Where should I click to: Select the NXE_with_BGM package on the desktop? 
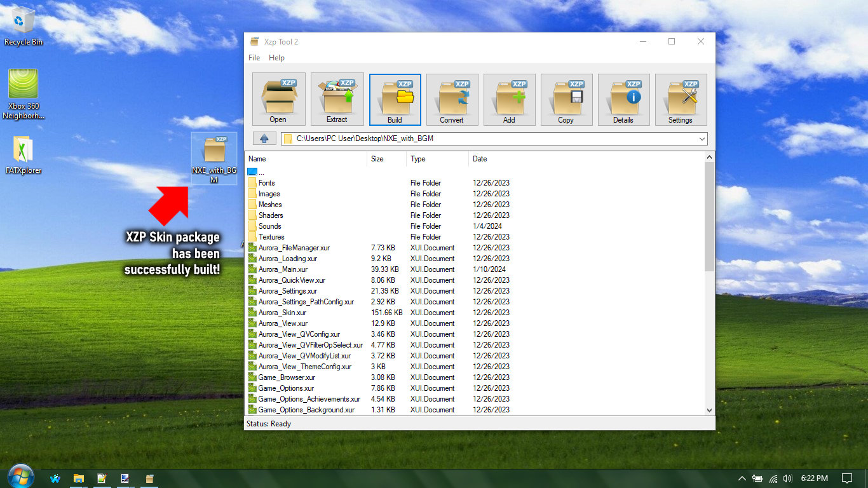click(x=214, y=159)
